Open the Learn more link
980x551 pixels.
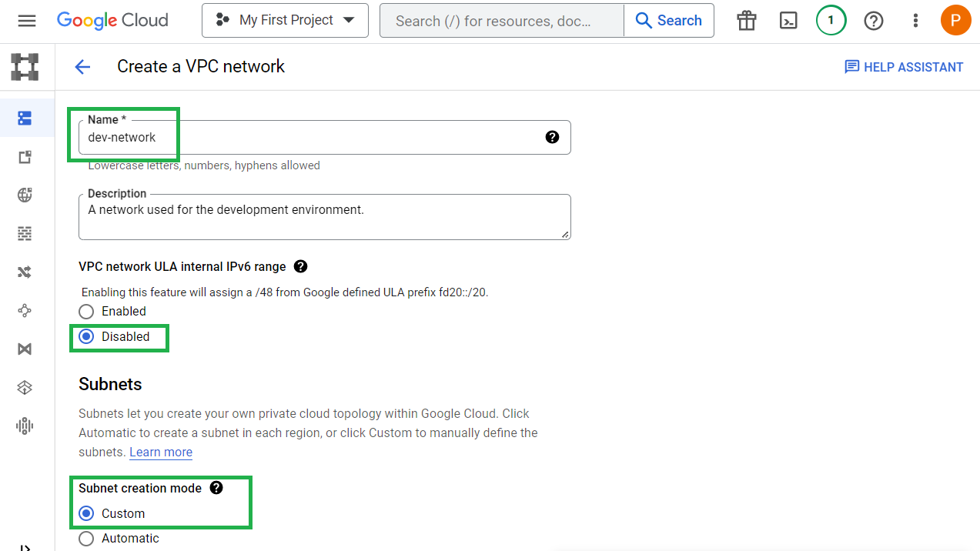pyautogui.click(x=161, y=452)
